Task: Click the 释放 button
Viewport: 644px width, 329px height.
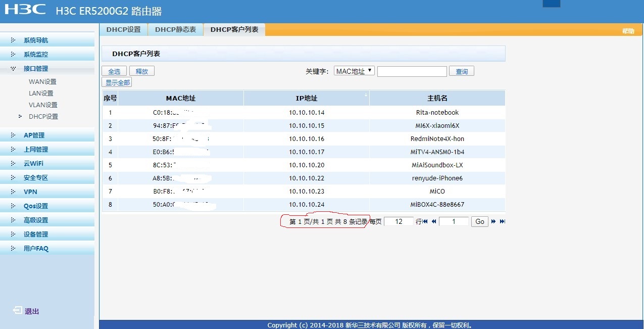Action: 142,71
